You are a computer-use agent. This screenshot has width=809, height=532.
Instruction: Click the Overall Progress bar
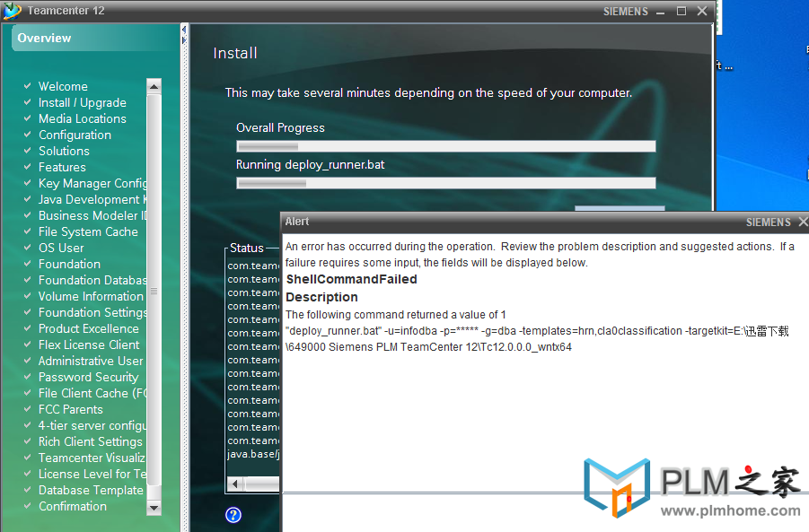(x=445, y=146)
